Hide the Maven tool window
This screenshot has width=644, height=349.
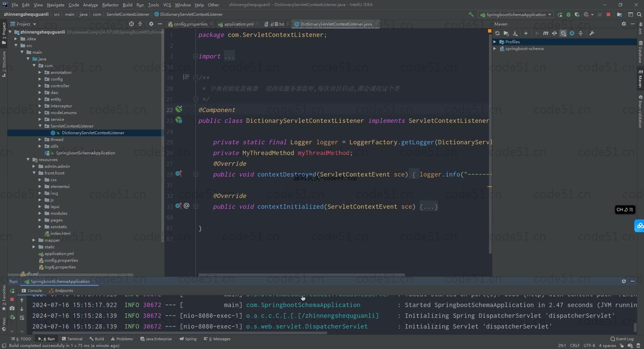coord(633,24)
